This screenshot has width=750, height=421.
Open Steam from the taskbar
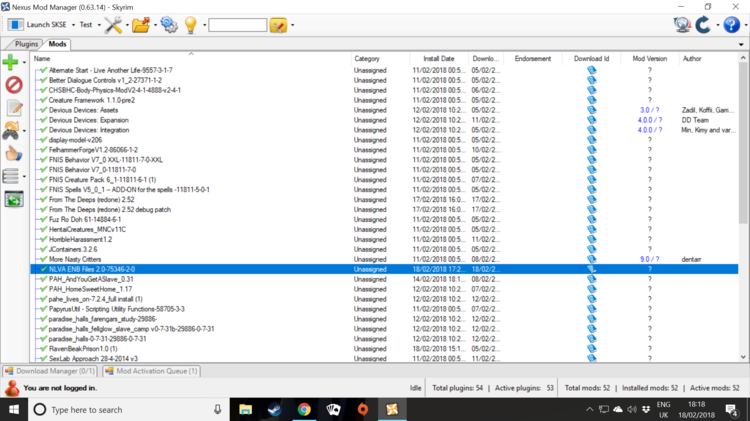275,410
